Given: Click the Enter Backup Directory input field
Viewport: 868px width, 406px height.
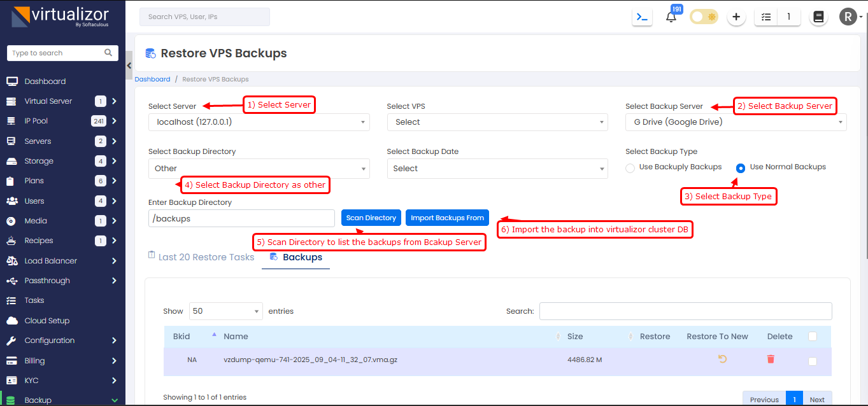Looking at the screenshot, I should [241, 218].
